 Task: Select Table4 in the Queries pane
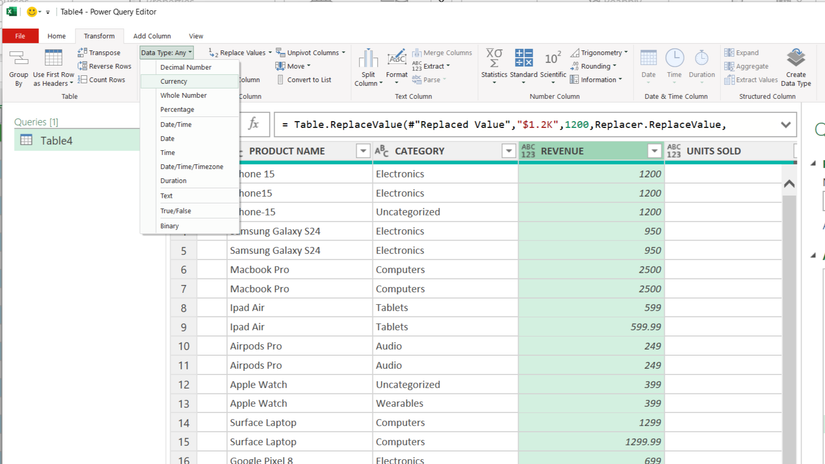click(x=56, y=141)
